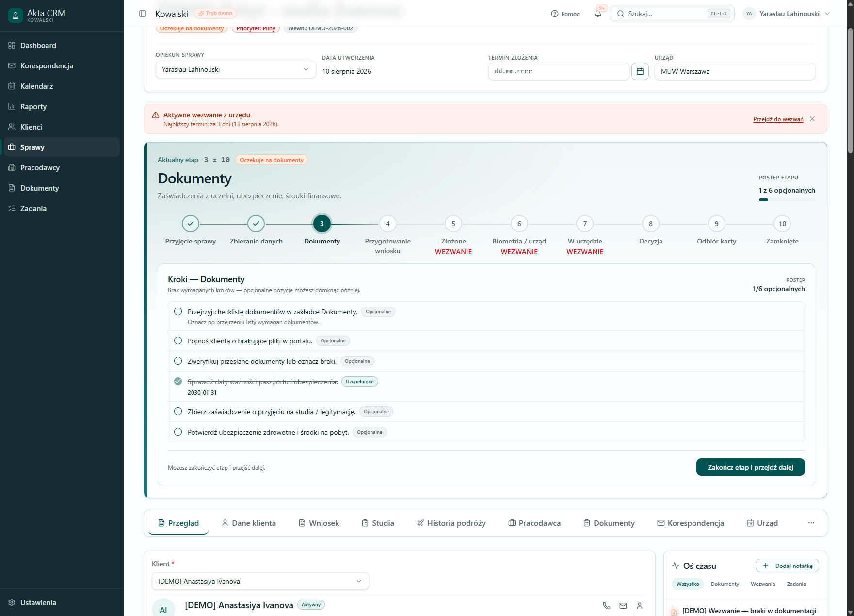Viewport: 854px width, 616px height.
Task: Switch to the Historia podróży tab
Action: tap(451, 523)
